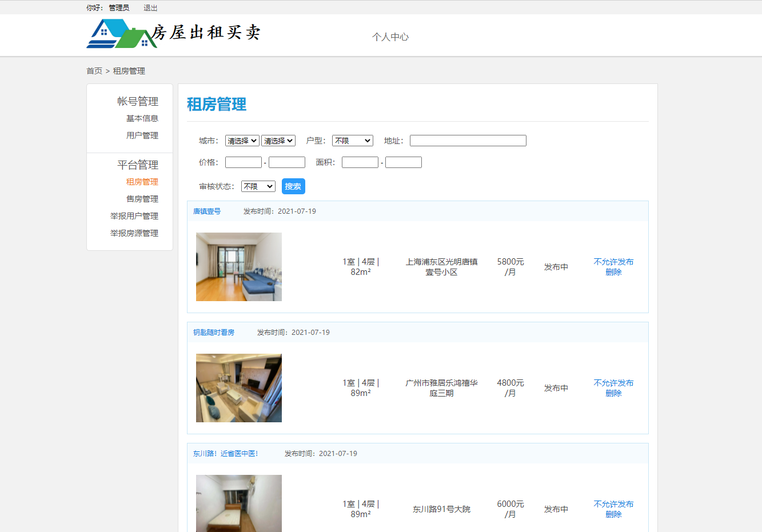Open the 户型 dropdown
Screen dimensions: 762x532
(x=353, y=140)
